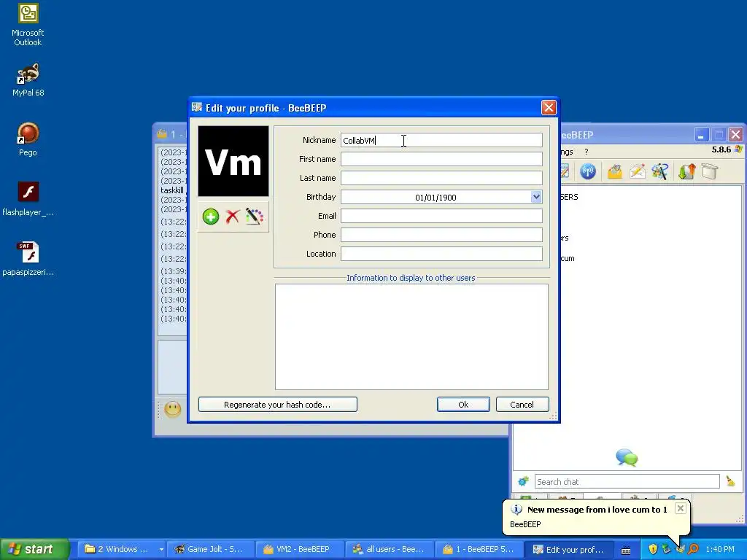Click the orange magnifier tray icon
Screen dimensions: 747x560
tap(693, 549)
